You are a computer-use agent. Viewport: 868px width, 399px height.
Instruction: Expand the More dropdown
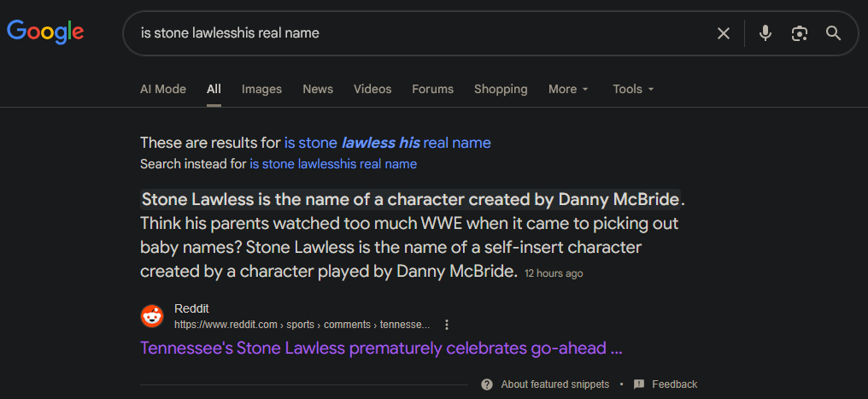568,89
